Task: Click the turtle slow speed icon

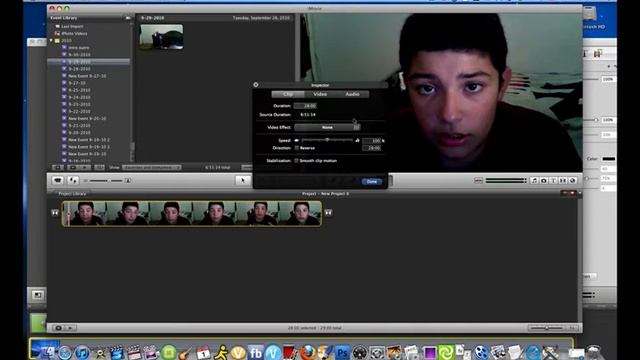Action: tap(297, 140)
